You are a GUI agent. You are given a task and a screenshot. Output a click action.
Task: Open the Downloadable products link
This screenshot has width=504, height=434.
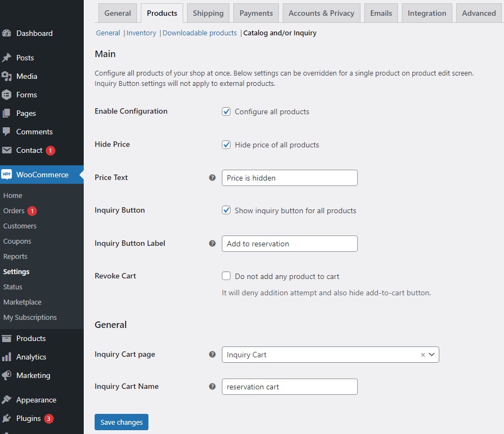point(200,33)
